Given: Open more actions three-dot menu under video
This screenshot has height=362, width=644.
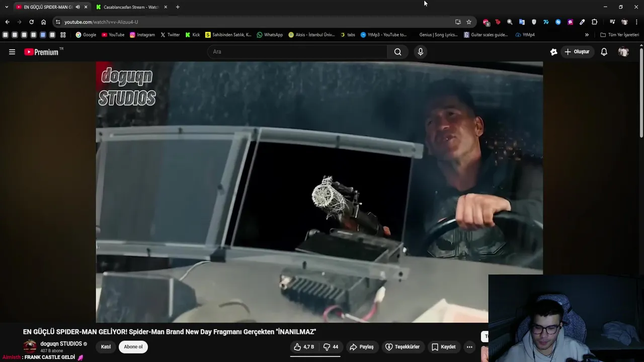Looking at the screenshot, I should pos(469,347).
